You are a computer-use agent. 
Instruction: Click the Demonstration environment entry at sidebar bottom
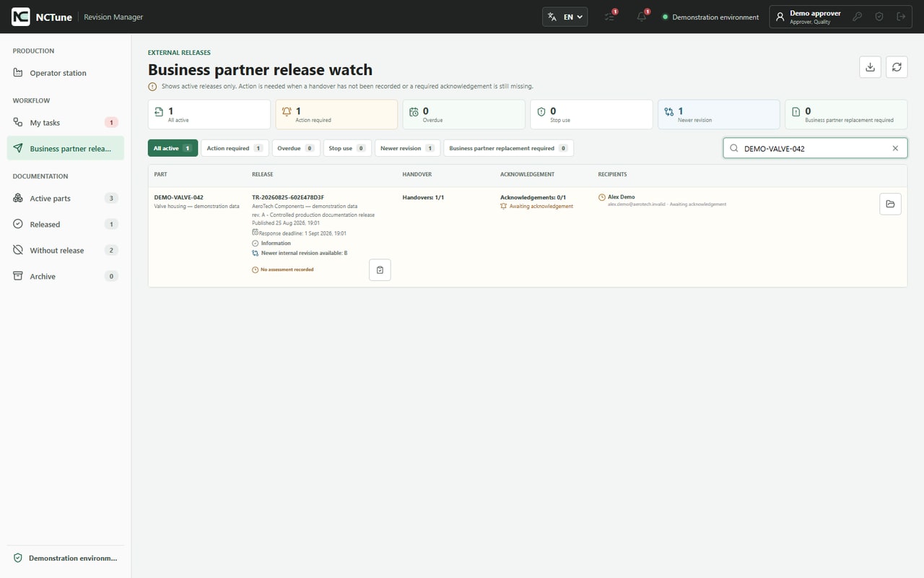point(66,558)
